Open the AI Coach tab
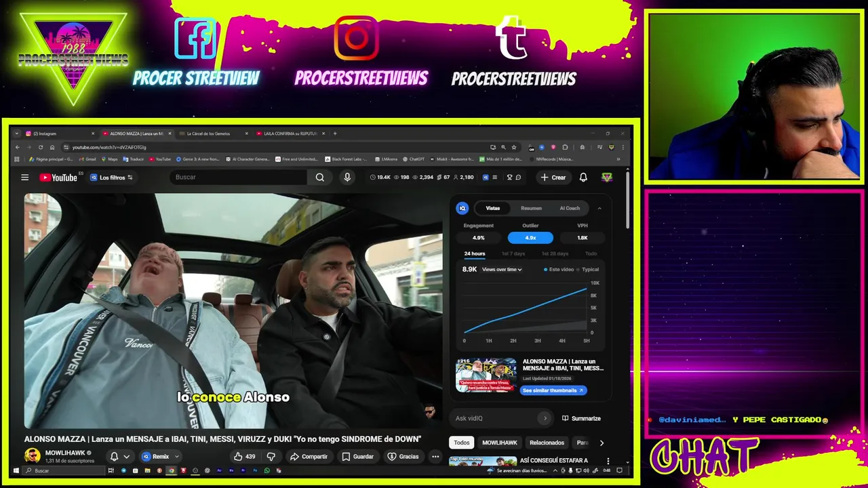868x488 pixels. pyautogui.click(x=570, y=208)
